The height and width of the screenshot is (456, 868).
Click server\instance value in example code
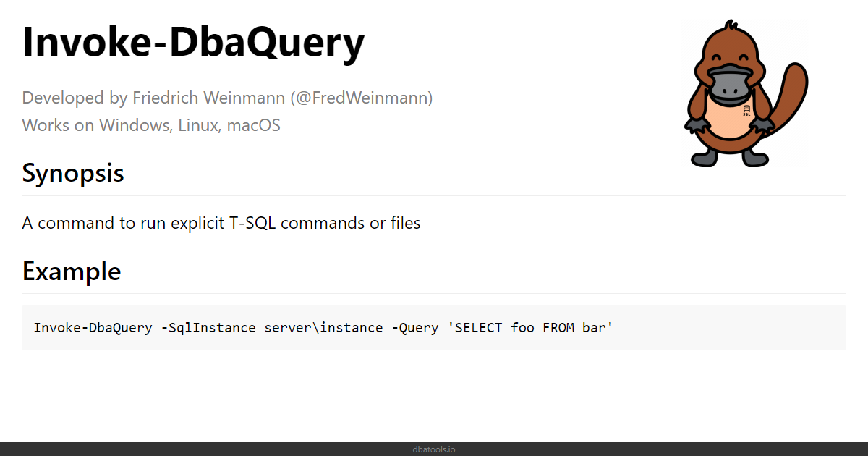323,328
